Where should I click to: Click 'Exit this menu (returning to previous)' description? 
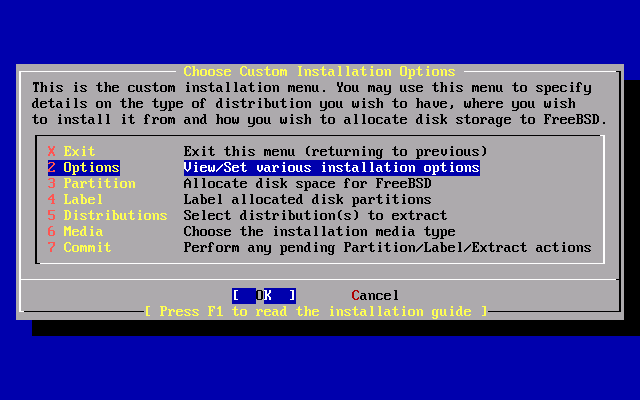click(335, 152)
